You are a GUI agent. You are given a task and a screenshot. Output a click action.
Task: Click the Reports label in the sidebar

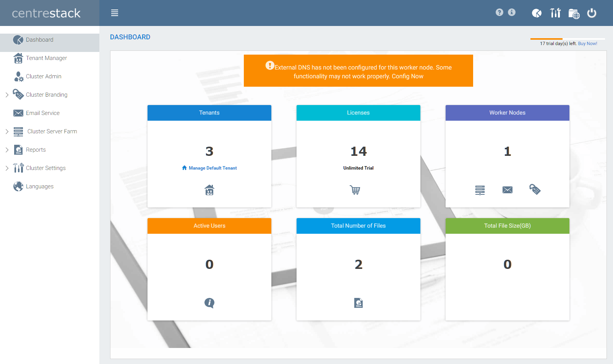[x=36, y=150]
